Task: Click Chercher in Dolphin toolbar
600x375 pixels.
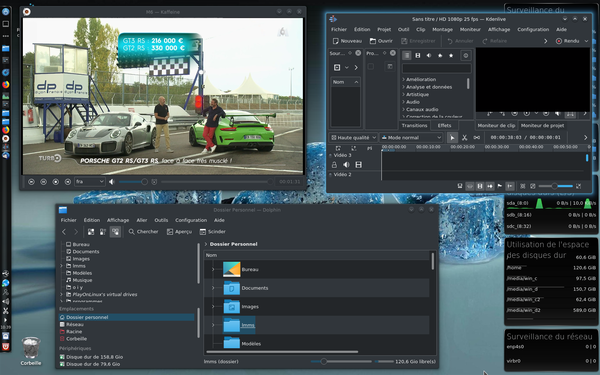Action: pyautogui.click(x=143, y=232)
